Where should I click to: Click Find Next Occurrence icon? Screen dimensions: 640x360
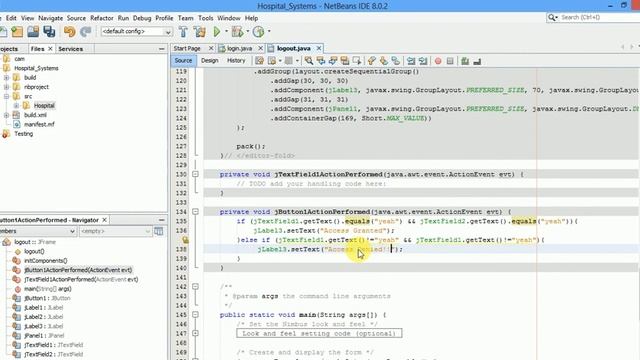click(x=333, y=61)
